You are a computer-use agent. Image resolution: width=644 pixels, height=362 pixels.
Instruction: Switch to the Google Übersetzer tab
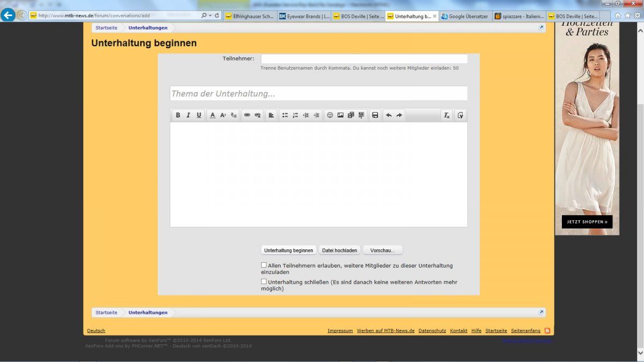tap(464, 16)
